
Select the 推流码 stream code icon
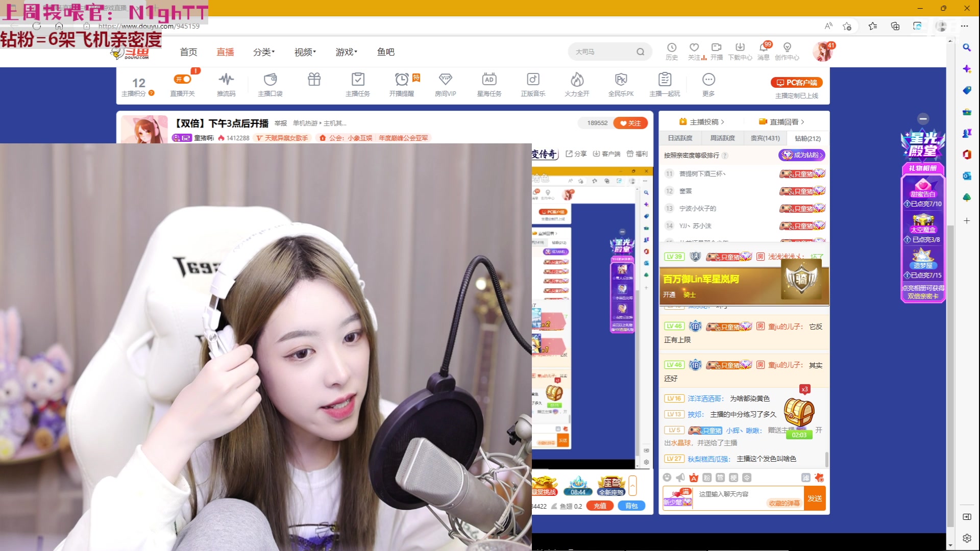click(x=226, y=84)
